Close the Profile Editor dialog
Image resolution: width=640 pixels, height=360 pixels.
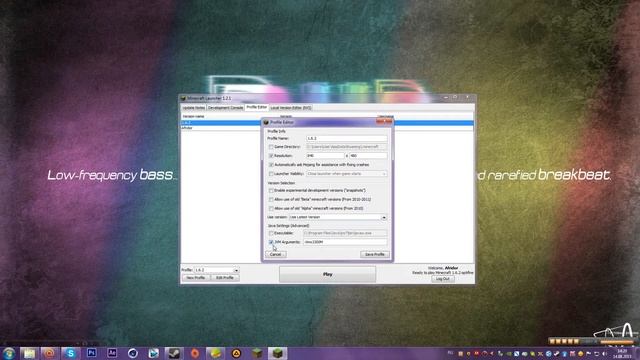point(384,122)
